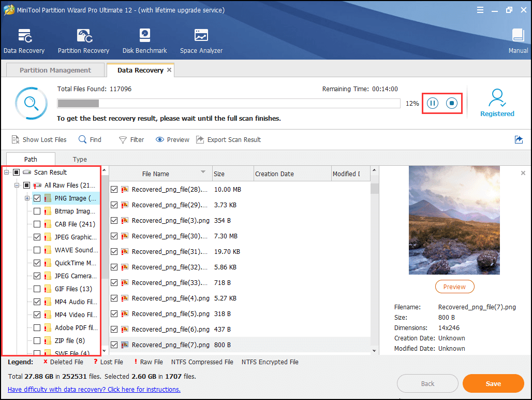The height and width of the screenshot is (400, 532).
Task: Click the orange Preview button under image
Action: (x=455, y=287)
